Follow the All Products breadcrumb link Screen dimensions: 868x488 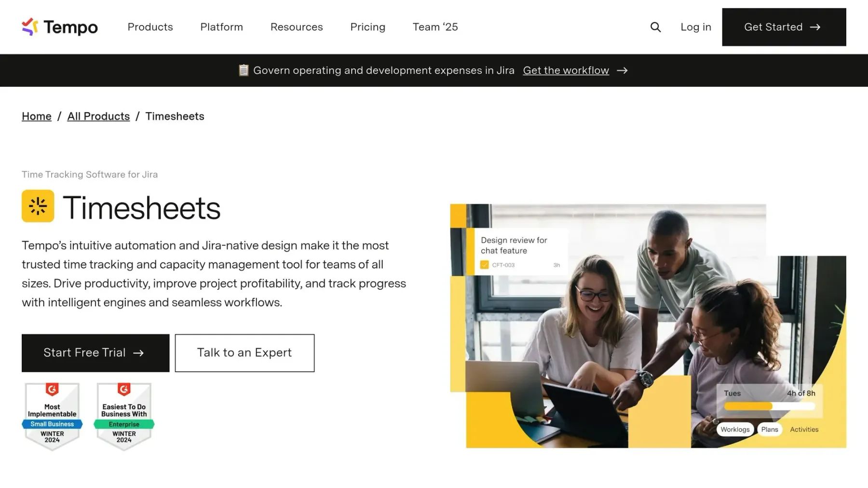click(98, 116)
